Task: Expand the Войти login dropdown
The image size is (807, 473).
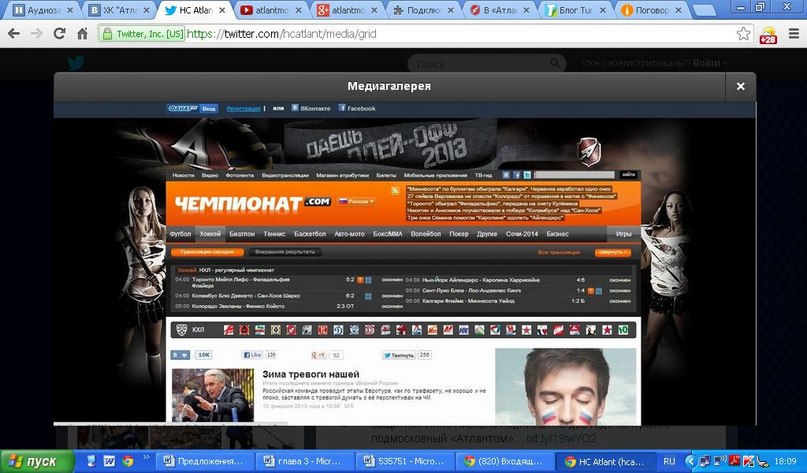Action: (710, 63)
